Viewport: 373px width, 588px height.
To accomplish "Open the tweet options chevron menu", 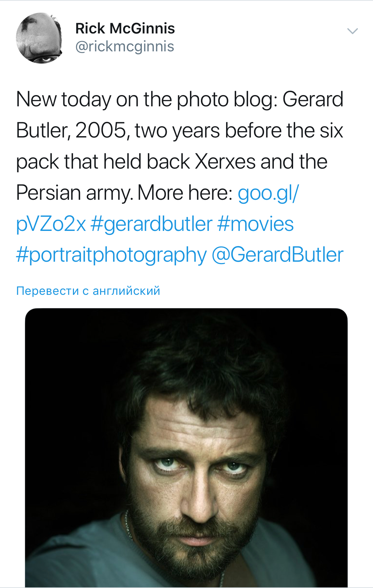I will pos(352,31).
